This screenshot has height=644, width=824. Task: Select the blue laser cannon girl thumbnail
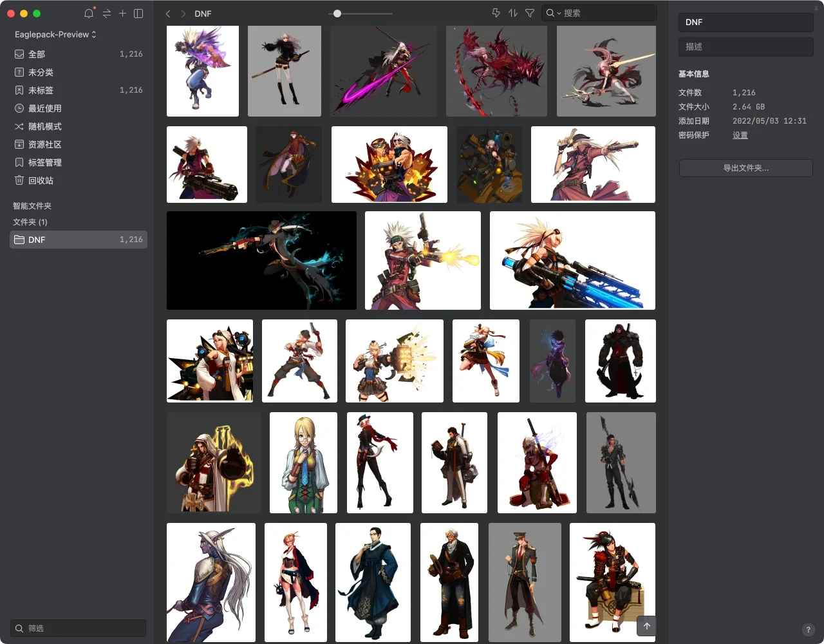(572, 260)
